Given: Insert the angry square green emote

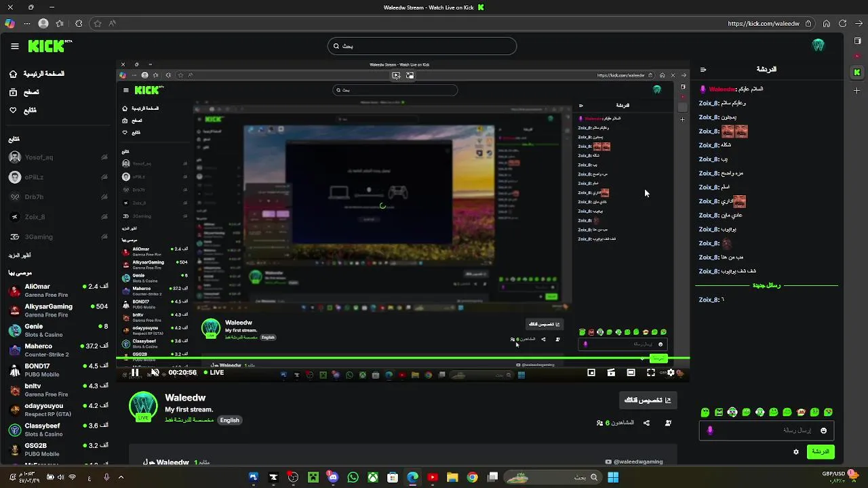Looking at the screenshot, I should pyautogui.click(x=719, y=412).
